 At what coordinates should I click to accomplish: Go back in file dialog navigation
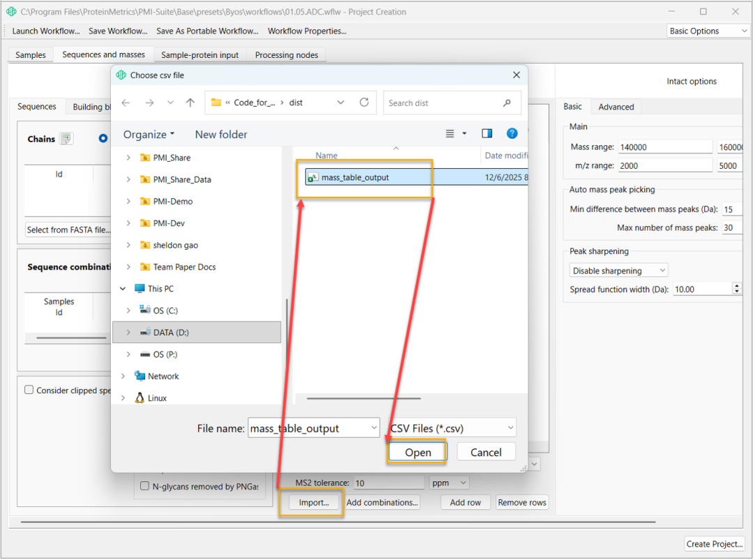coord(125,103)
